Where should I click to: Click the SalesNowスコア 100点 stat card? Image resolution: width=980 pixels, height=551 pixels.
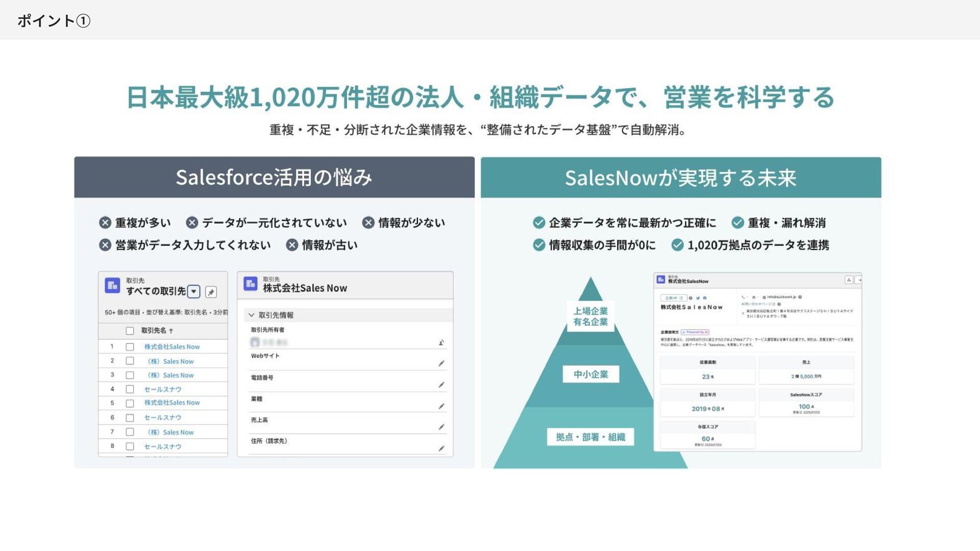point(806,403)
